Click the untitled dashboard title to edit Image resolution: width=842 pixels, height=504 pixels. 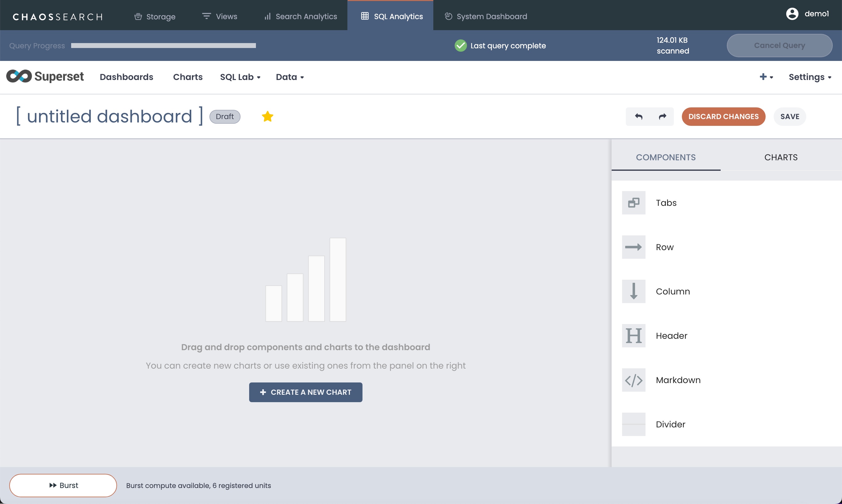(109, 117)
